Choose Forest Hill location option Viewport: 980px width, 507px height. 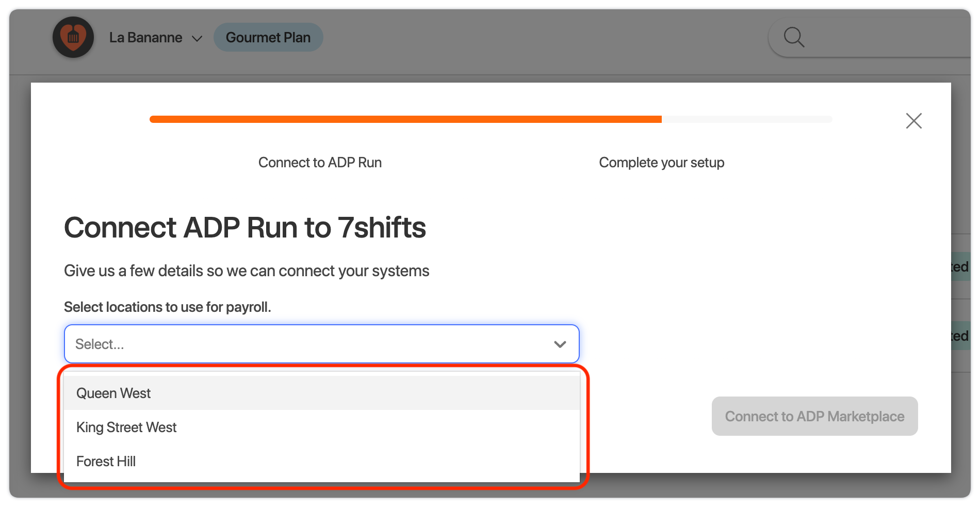click(322, 461)
